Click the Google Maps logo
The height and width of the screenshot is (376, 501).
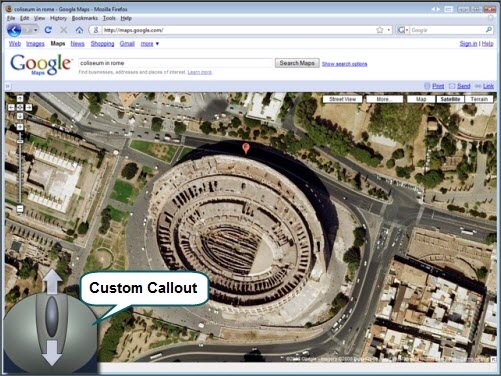[x=41, y=64]
